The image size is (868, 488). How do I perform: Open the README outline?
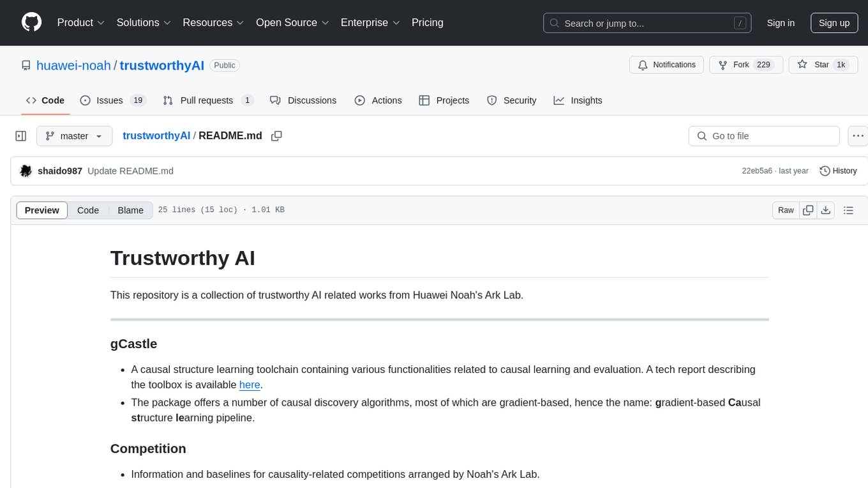click(848, 210)
